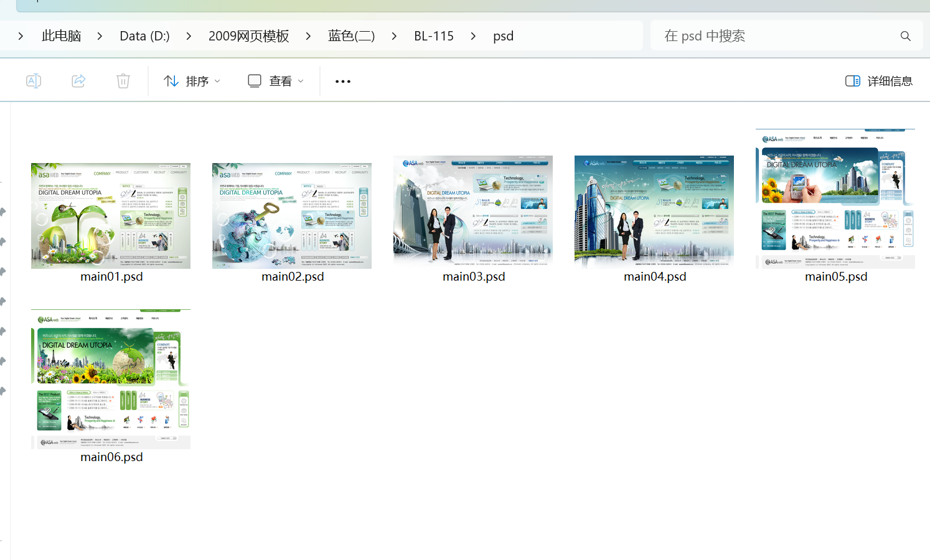Select the main03.psd thumbnail
930x560 pixels.
tap(473, 212)
